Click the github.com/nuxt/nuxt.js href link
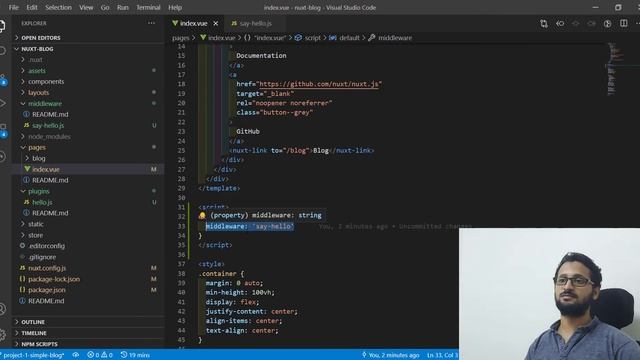The height and width of the screenshot is (360, 640). (x=319, y=84)
